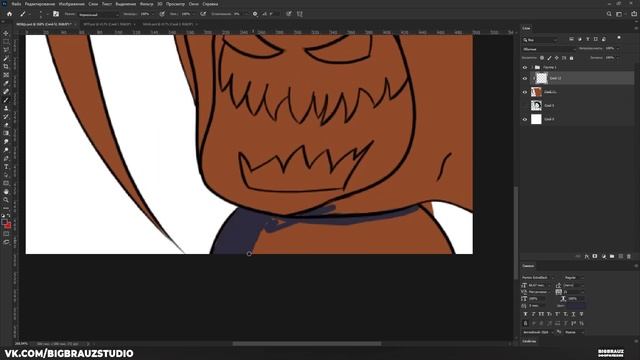Toggle lock transparent pixels
The height and width of the screenshot is (360, 640).
point(542,58)
